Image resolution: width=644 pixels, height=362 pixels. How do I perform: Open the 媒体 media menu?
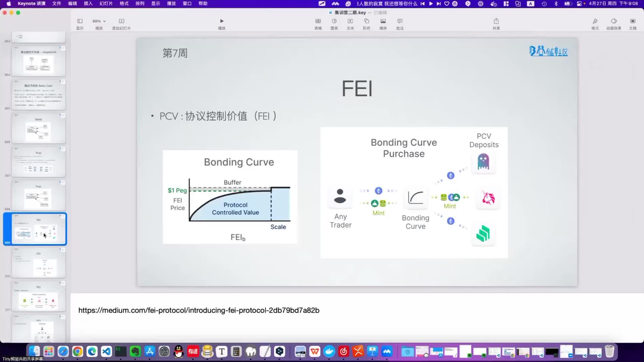[x=383, y=24]
